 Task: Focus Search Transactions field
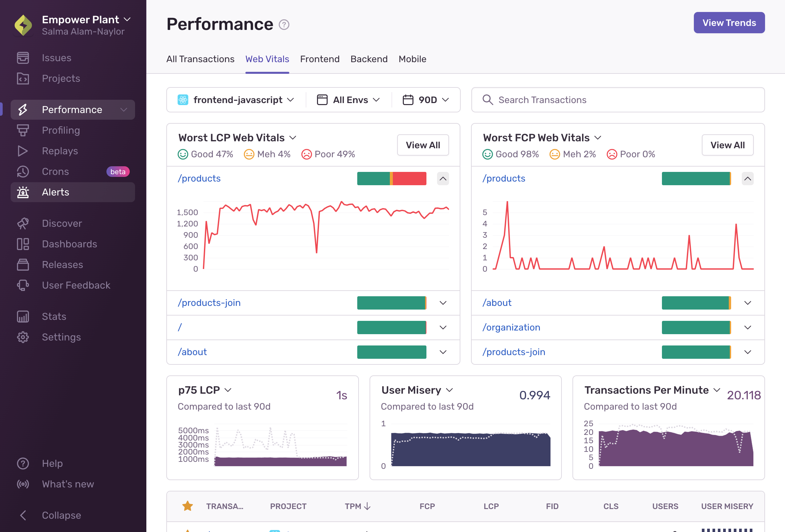pyautogui.click(x=618, y=100)
